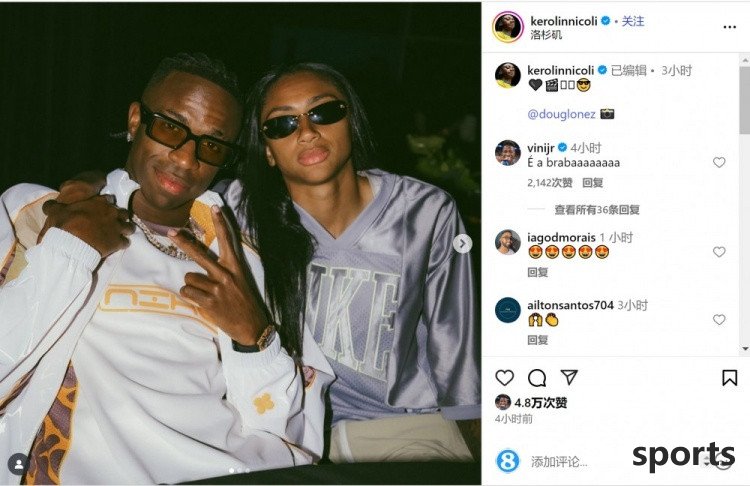Show tagged people icon on photo
The height and width of the screenshot is (486, 750).
19,464
